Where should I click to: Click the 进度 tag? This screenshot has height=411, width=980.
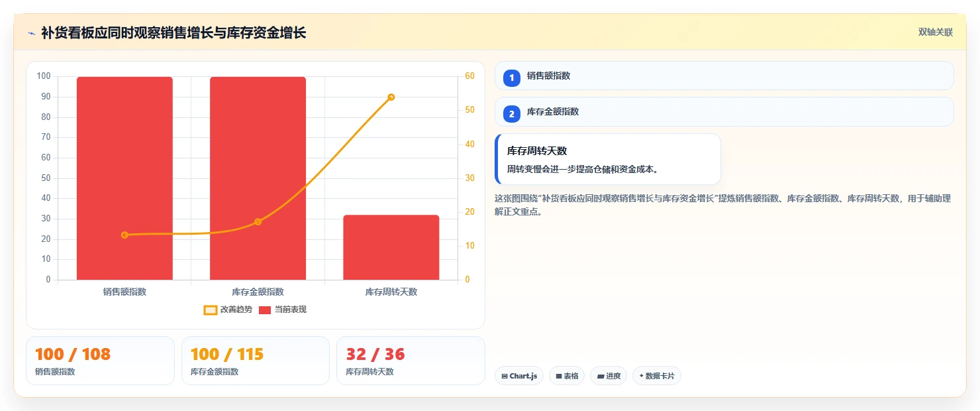click(x=609, y=376)
